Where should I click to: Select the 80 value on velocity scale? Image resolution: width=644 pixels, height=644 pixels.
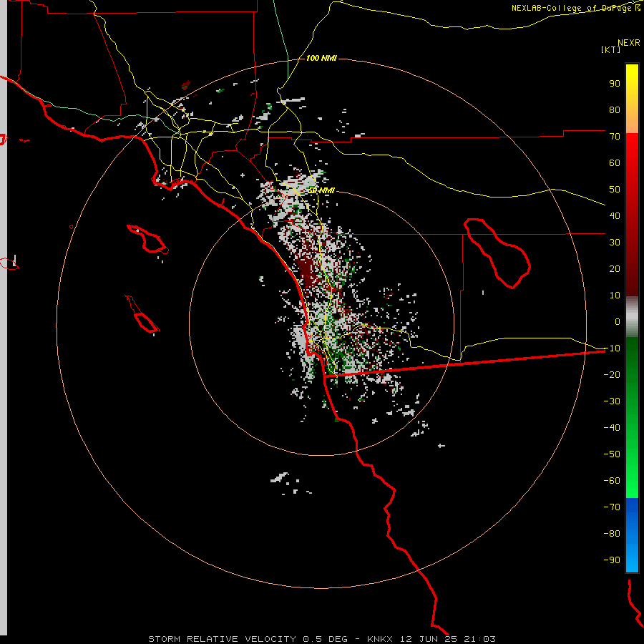(x=615, y=110)
